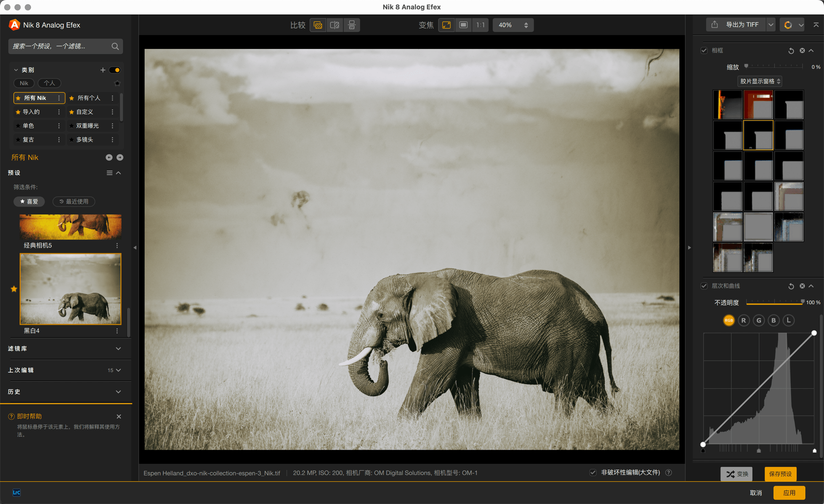
Task: Select the 所有个人 category
Action: coord(89,98)
